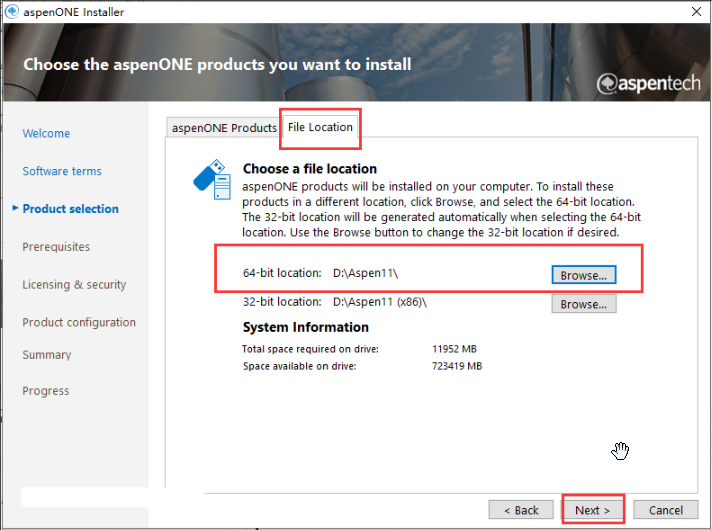Screen dimensions: 712x530
Task: Click the Product selection arrow marker
Action: click(x=15, y=208)
